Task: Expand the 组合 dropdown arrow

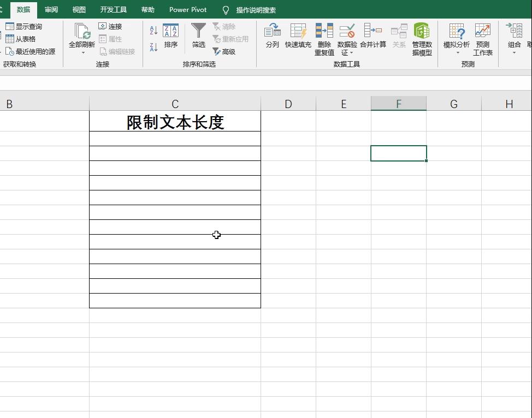Action: [514, 52]
